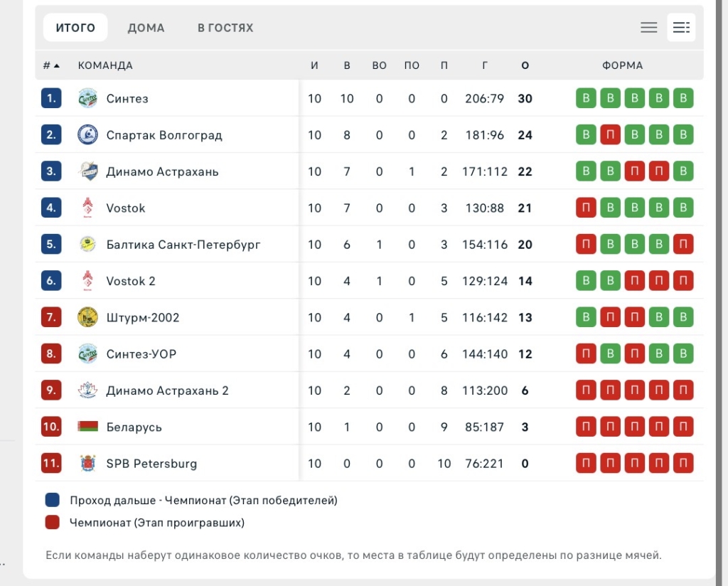
Task: Open the Синтез-УОР team page
Action: (x=141, y=354)
